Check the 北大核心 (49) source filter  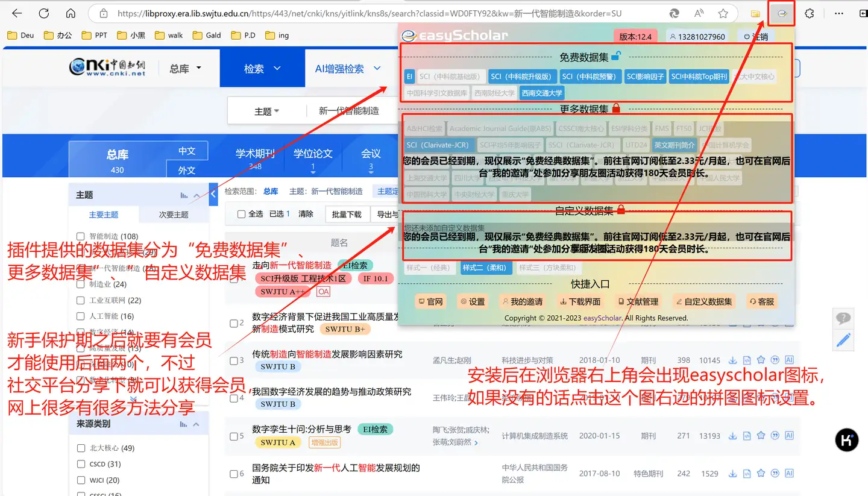point(81,448)
